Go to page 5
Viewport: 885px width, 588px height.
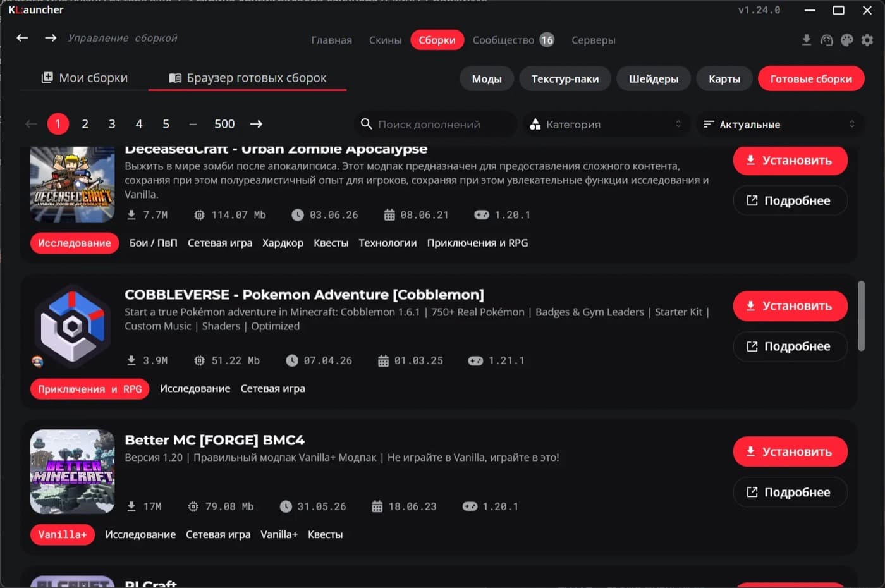click(166, 124)
